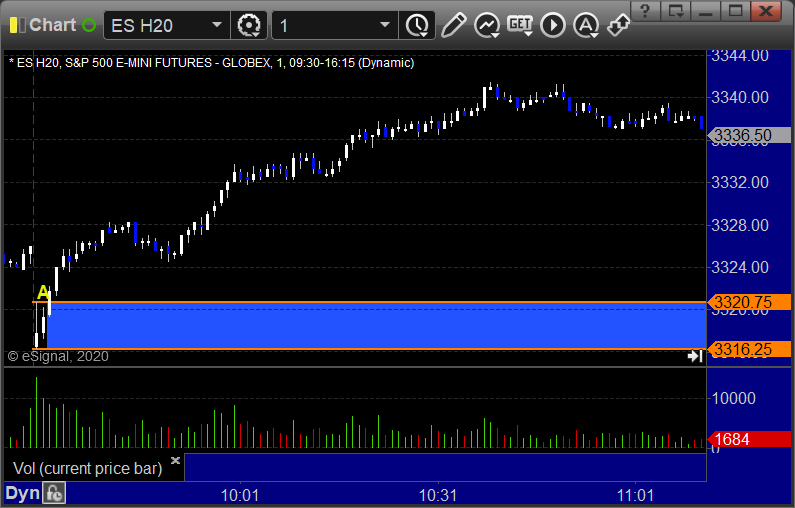Click the red volume value 1684 label

[x=749, y=439]
